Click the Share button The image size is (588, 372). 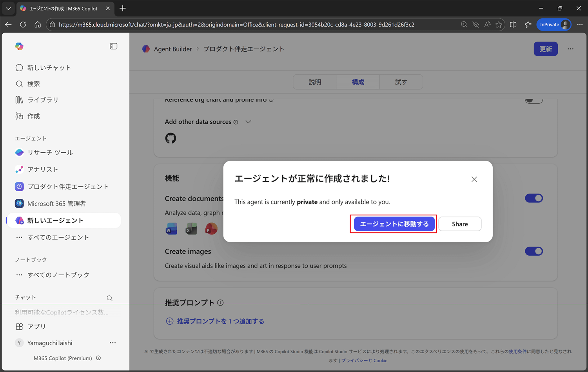click(x=460, y=224)
